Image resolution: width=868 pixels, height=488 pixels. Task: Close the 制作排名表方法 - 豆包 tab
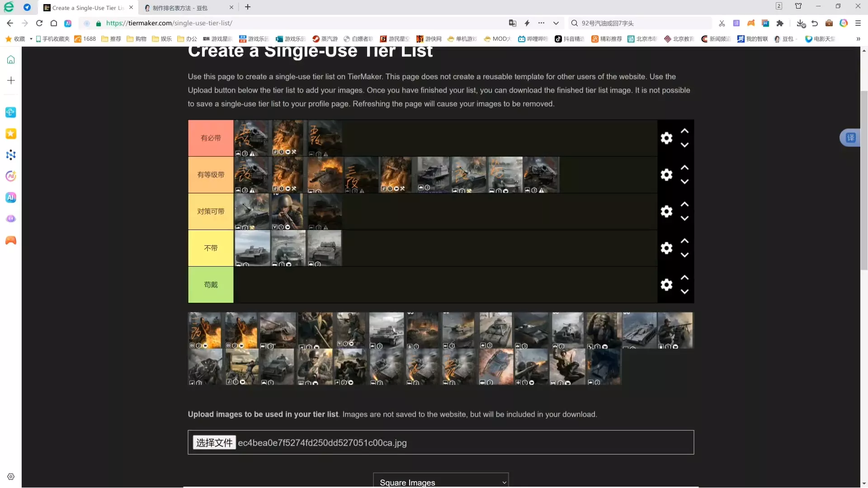[231, 8]
